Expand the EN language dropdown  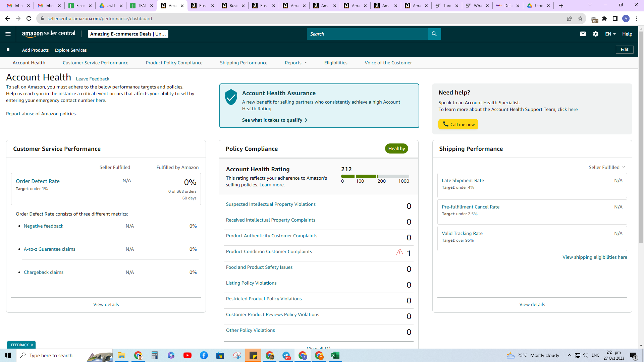click(x=610, y=34)
